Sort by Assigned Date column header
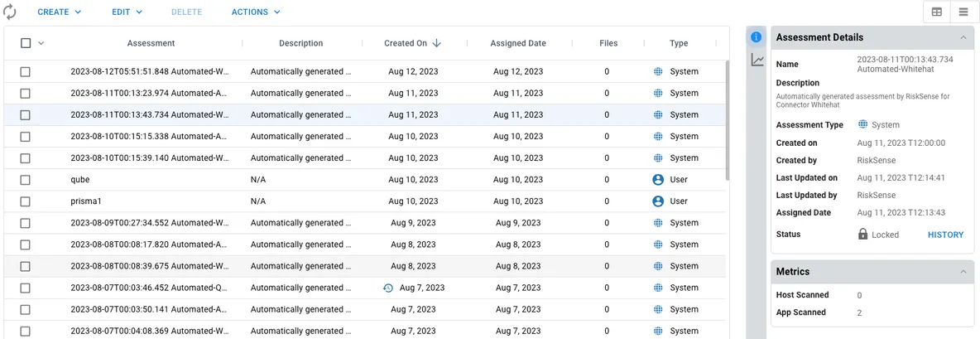The height and width of the screenshot is (339, 980). click(518, 43)
